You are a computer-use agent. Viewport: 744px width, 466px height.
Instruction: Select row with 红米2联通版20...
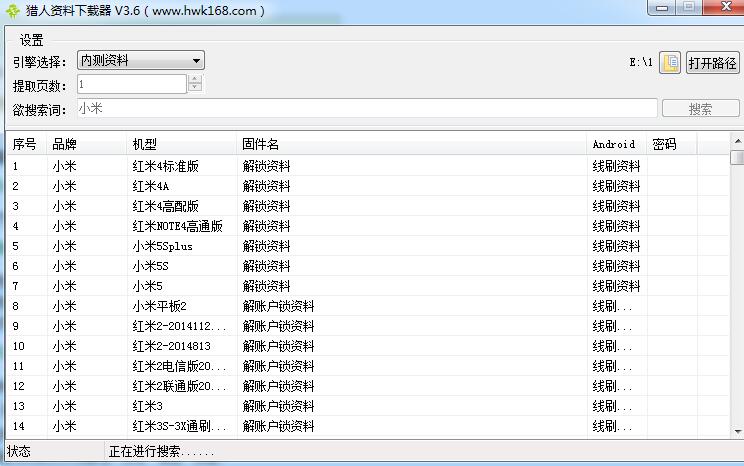pyautogui.click(x=368, y=386)
